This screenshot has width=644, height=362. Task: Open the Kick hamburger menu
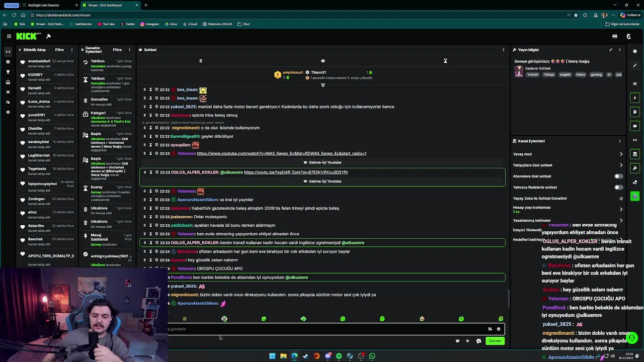(x=9, y=36)
